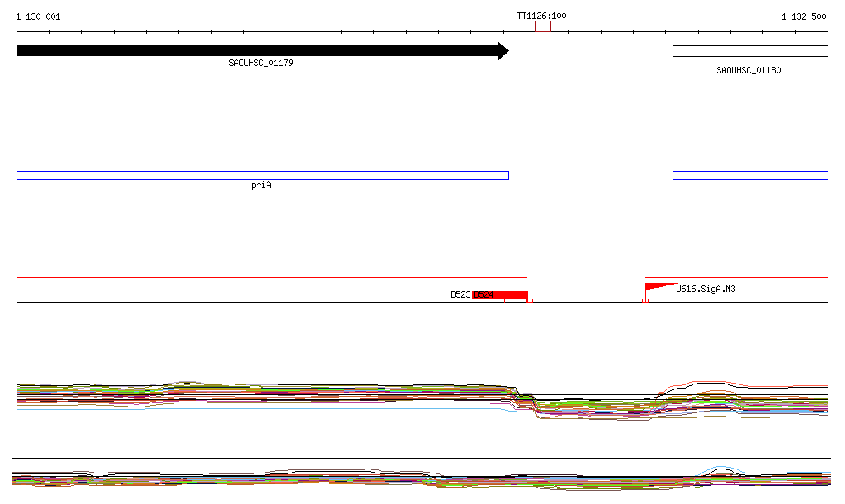
Task: Click the blue bar under SAOUHSC_01180
Action: [x=750, y=175]
